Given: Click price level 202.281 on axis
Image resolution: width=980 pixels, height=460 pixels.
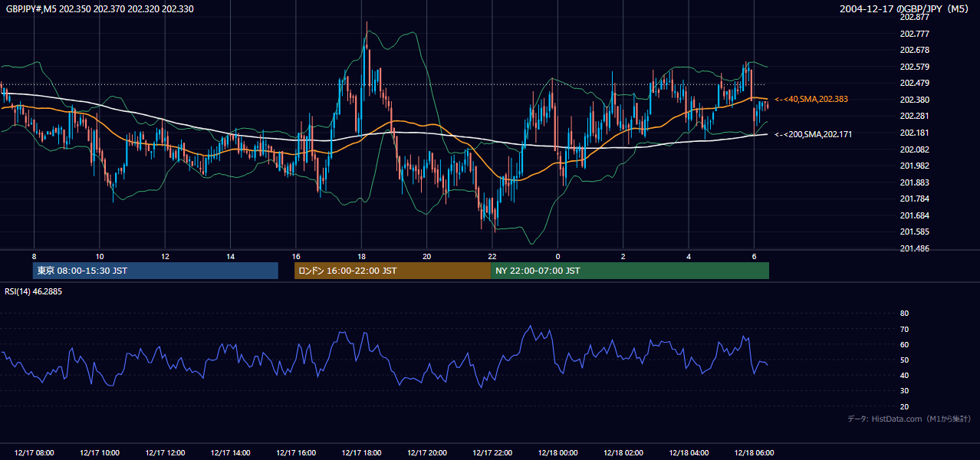Looking at the screenshot, I should pyautogui.click(x=914, y=116).
